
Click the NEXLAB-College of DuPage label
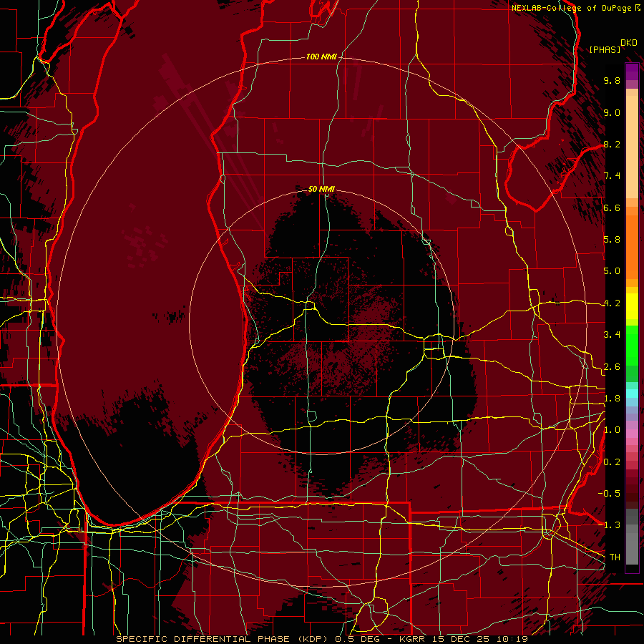(572, 8)
